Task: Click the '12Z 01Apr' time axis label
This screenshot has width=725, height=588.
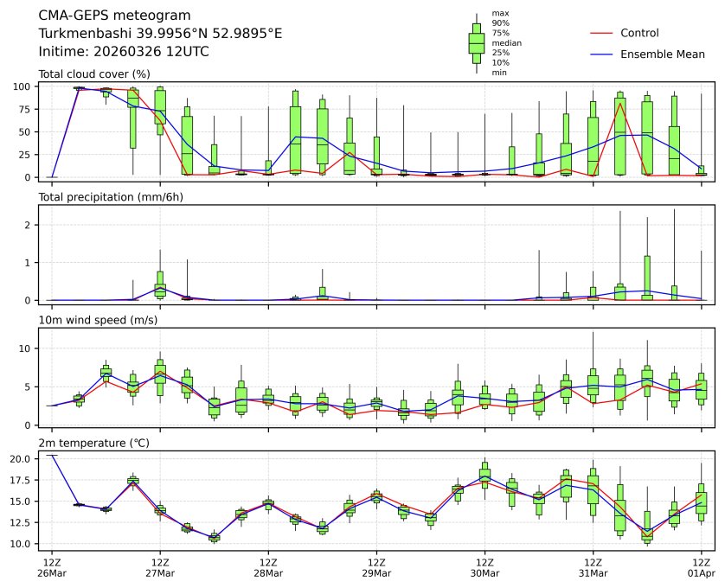Action: point(702,568)
